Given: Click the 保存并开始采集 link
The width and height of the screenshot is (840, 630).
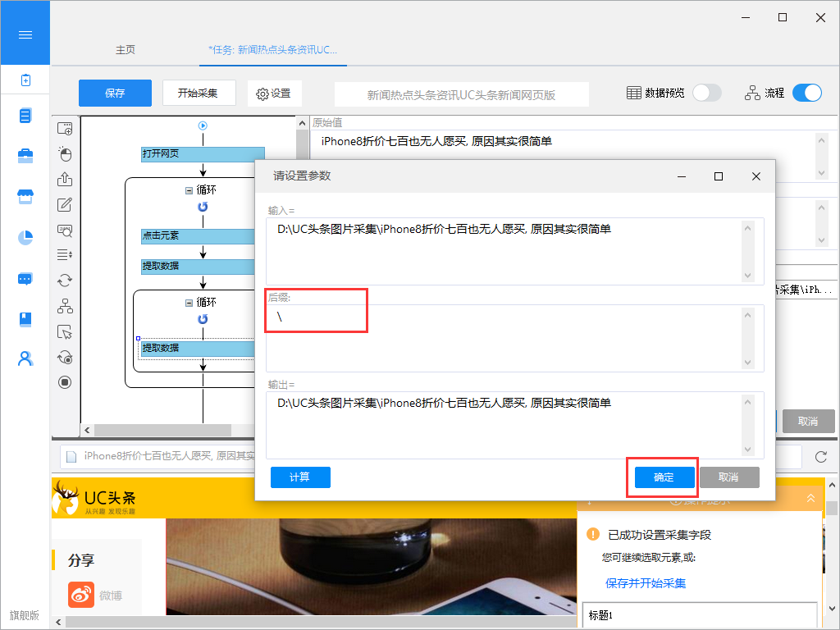Looking at the screenshot, I should pyautogui.click(x=646, y=583).
